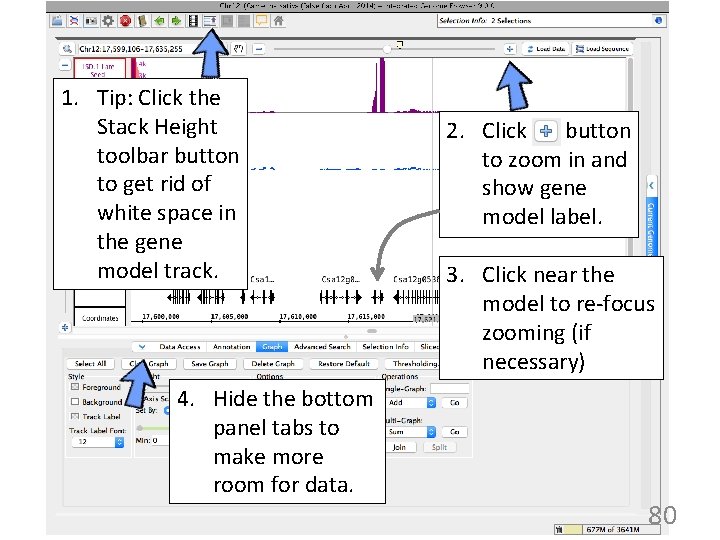
Task: Click the horizontal zoom slider handle
Action: [388, 49]
